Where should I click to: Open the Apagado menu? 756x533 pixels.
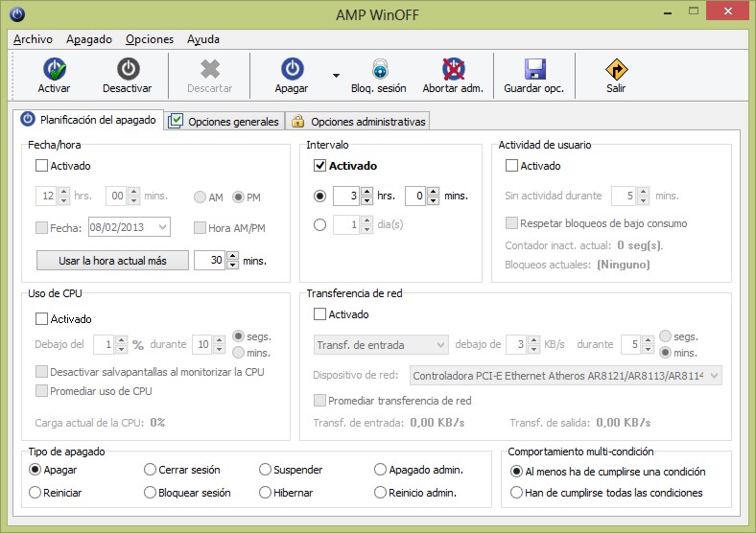coord(89,39)
